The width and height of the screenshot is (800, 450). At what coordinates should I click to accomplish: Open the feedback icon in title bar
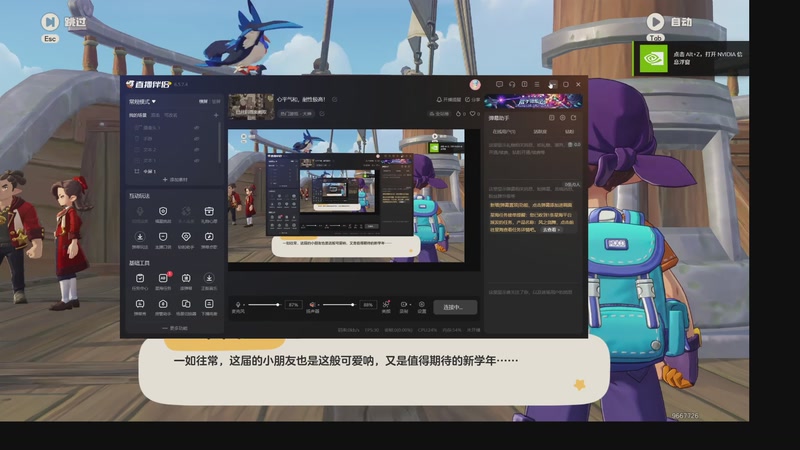(x=524, y=84)
